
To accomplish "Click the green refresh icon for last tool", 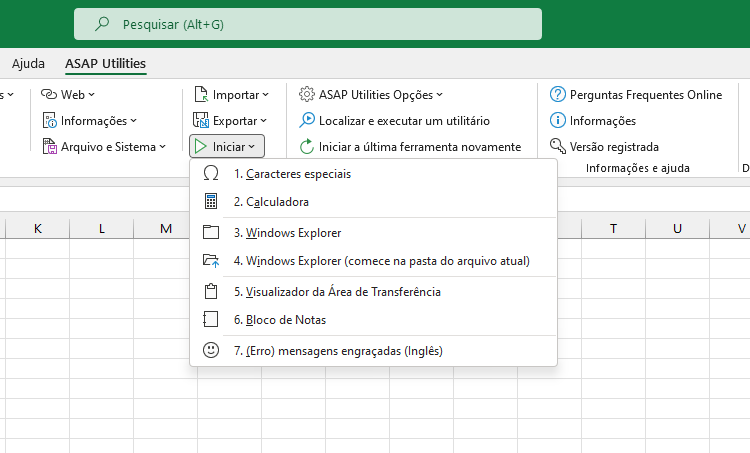I will [x=307, y=146].
